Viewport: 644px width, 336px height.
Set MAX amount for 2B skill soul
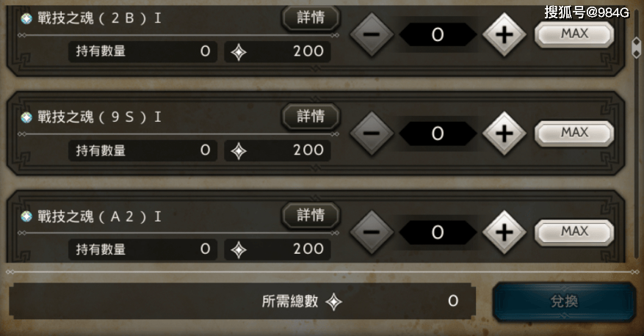[x=574, y=34]
